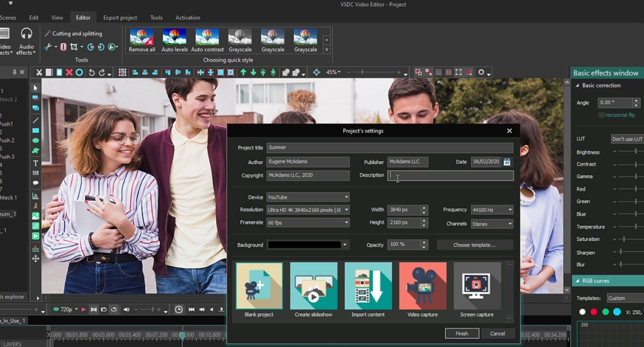Viewport: 644px width, 347px height.
Task: Select the tooltip speech bubble tool
Action: pyautogui.click(x=36, y=183)
